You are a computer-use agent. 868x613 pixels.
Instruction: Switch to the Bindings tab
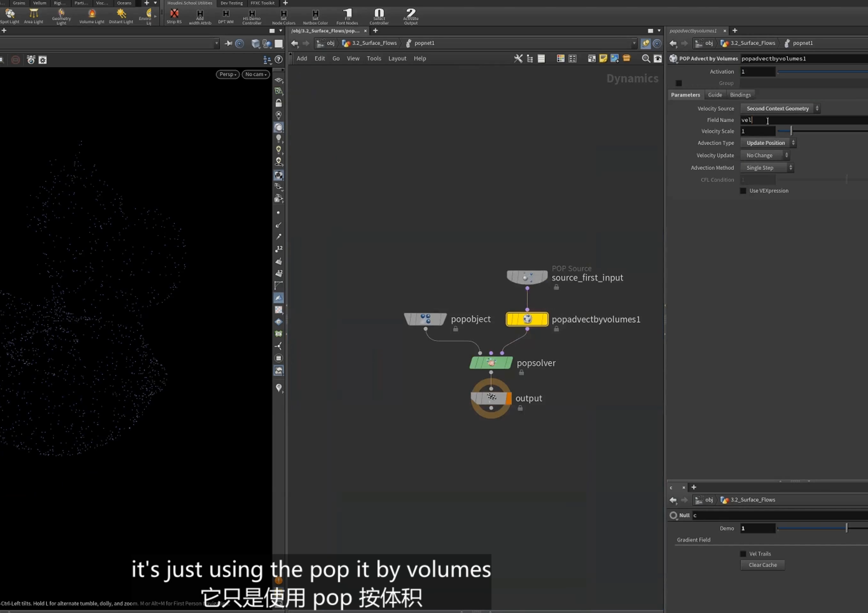(740, 95)
